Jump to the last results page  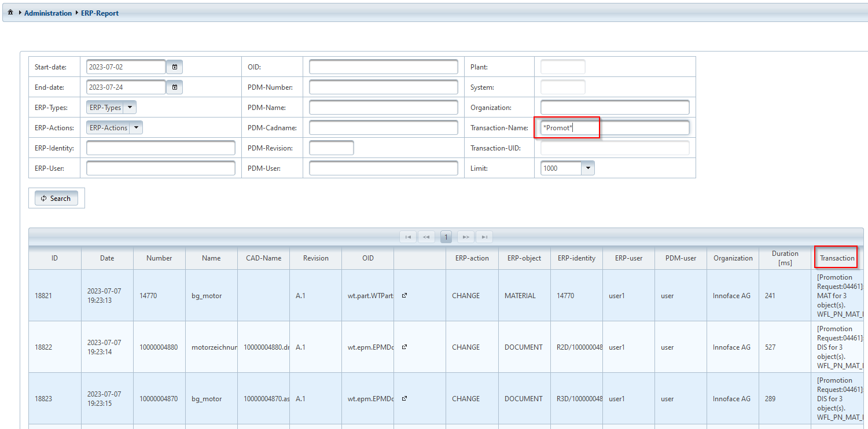(484, 237)
